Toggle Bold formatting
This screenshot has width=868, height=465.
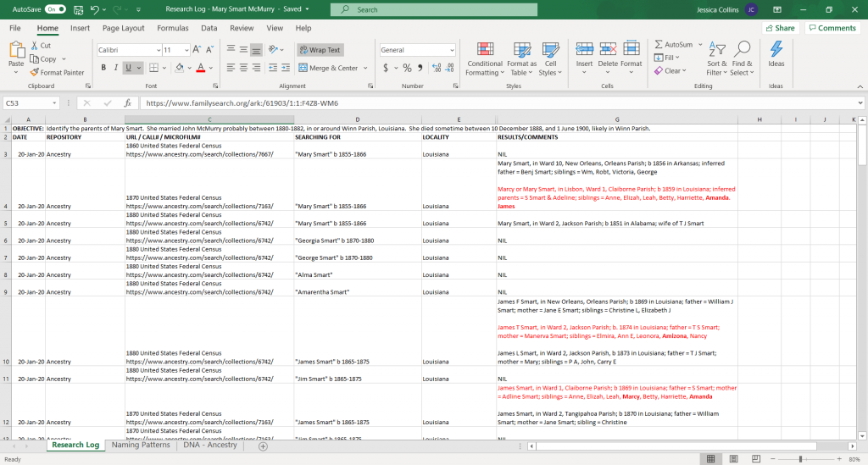click(x=103, y=68)
